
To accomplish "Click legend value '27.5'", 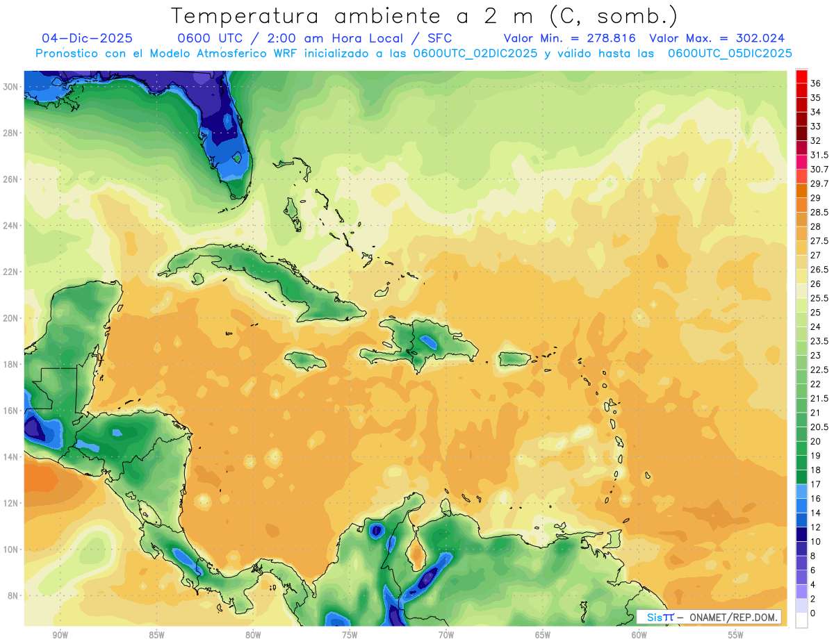I will tap(819, 241).
